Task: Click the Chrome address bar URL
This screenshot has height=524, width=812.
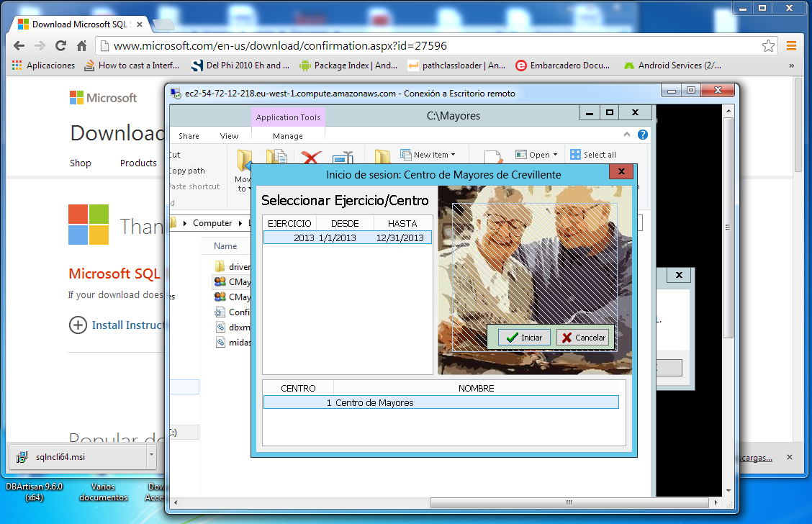Action: (x=281, y=46)
